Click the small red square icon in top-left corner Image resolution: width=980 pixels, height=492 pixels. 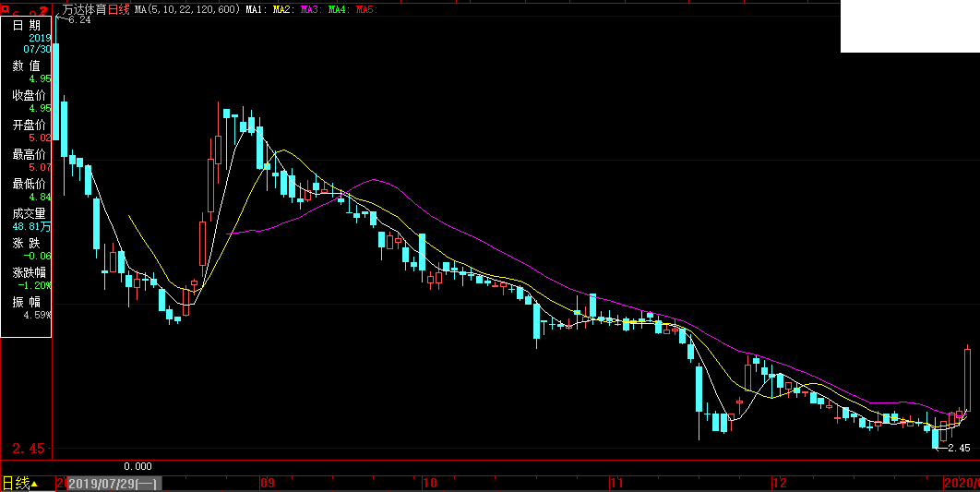pos(6,8)
